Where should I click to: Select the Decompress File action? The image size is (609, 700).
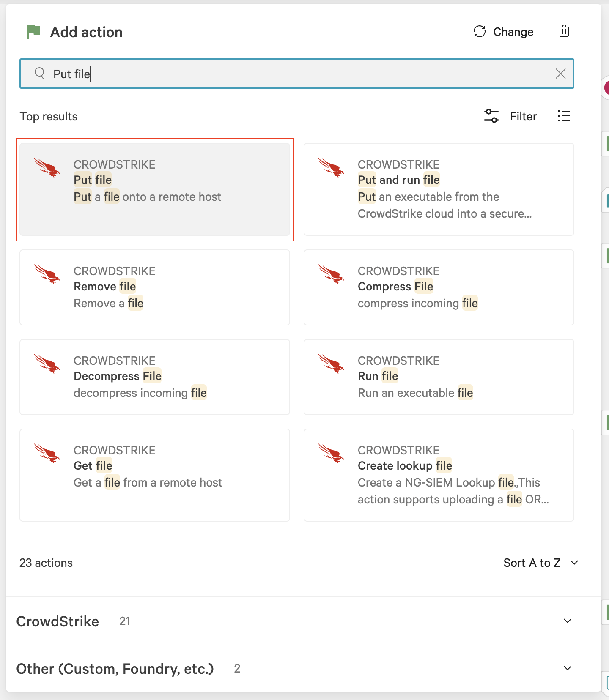click(x=155, y=377)
